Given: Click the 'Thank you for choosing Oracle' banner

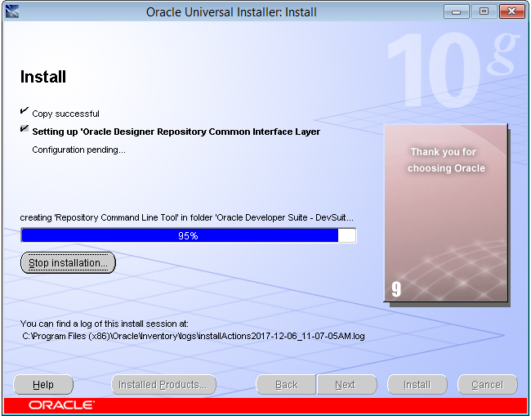Looking at the screenshot, I should tap(446, 213).
